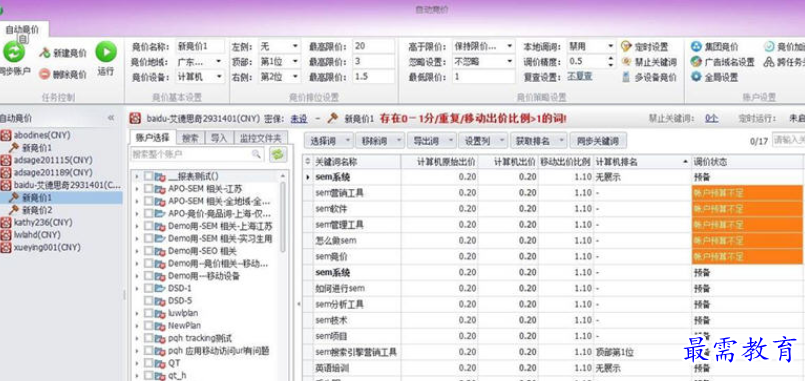Click the 跨任务 icon in ribbon
This screenshot has height=381, width=805.
[769, 62]
